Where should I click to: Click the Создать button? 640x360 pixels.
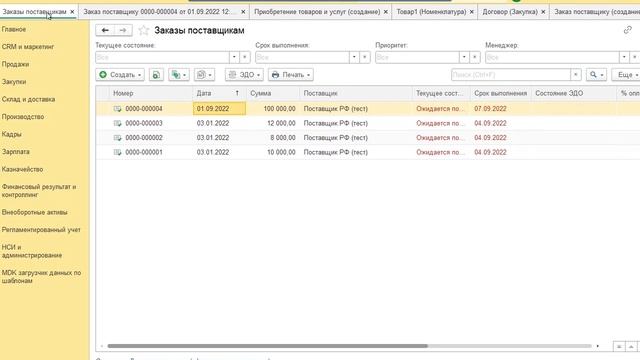120,75
